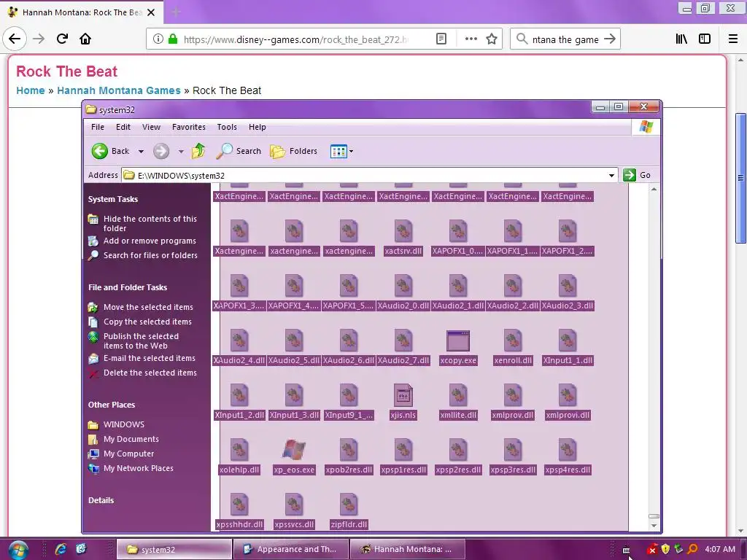
Task: Select the zipfldr.dll file icon
Action: (x=349, y=505)
